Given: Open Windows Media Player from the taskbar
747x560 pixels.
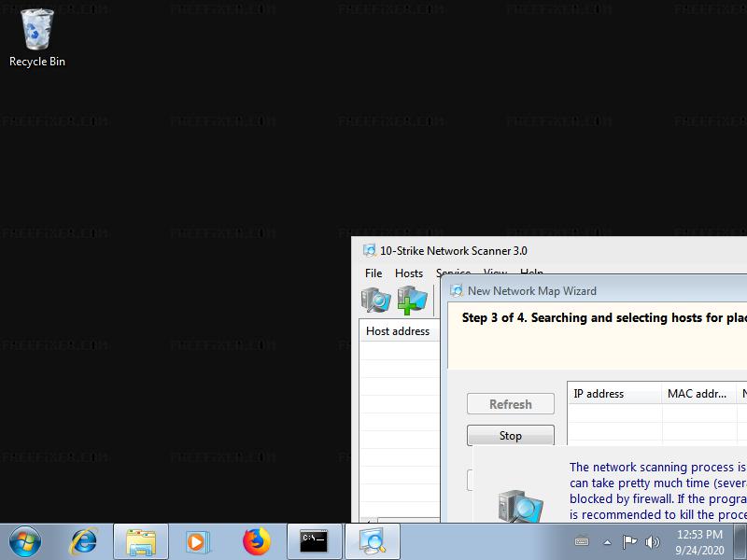Looking at the screenshot, I should point(197,541).
